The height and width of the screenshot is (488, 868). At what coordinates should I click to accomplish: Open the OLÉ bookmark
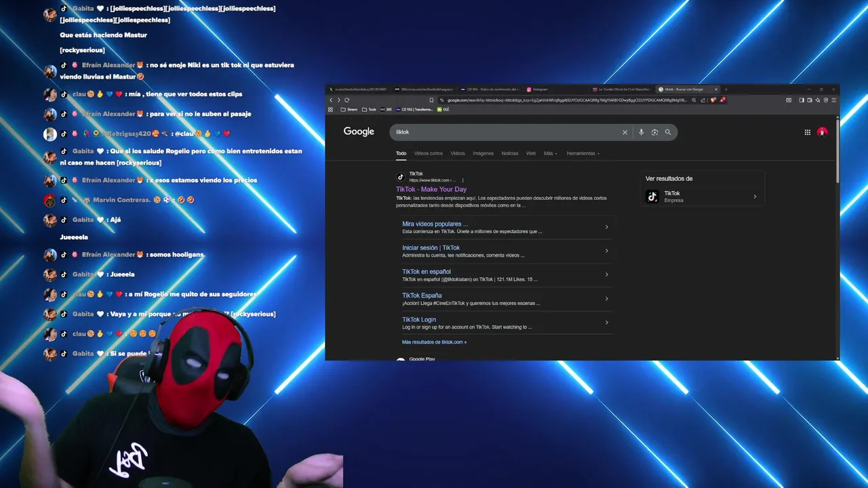[443, 109]
